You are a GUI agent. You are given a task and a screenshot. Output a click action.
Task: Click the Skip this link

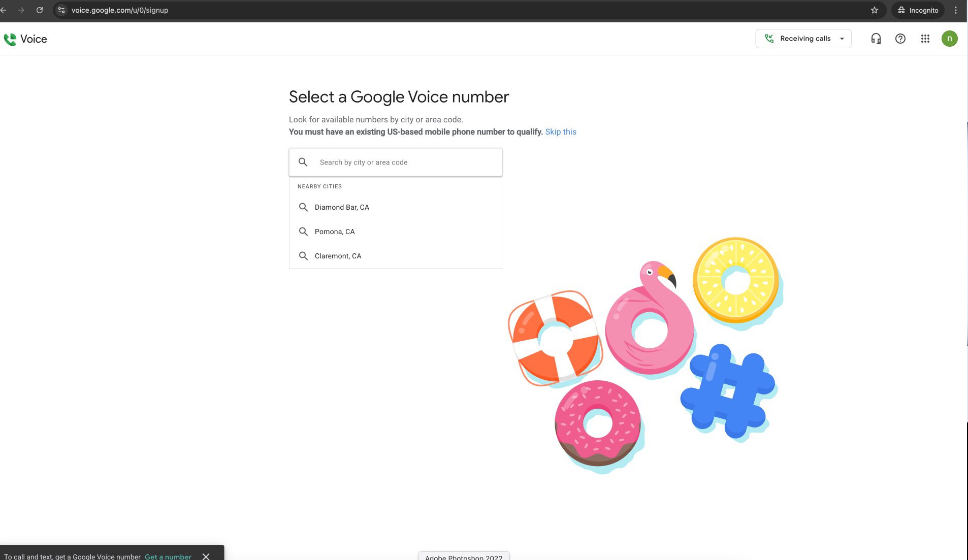pos(561,131)
